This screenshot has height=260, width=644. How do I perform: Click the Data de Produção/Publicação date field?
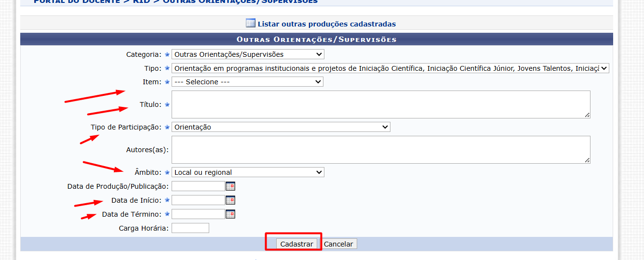click(x=198, y=186)
